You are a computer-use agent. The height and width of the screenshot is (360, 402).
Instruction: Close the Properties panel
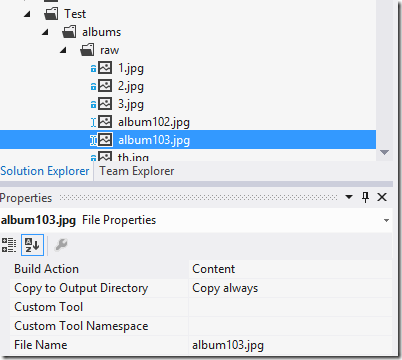pos(382,197)
